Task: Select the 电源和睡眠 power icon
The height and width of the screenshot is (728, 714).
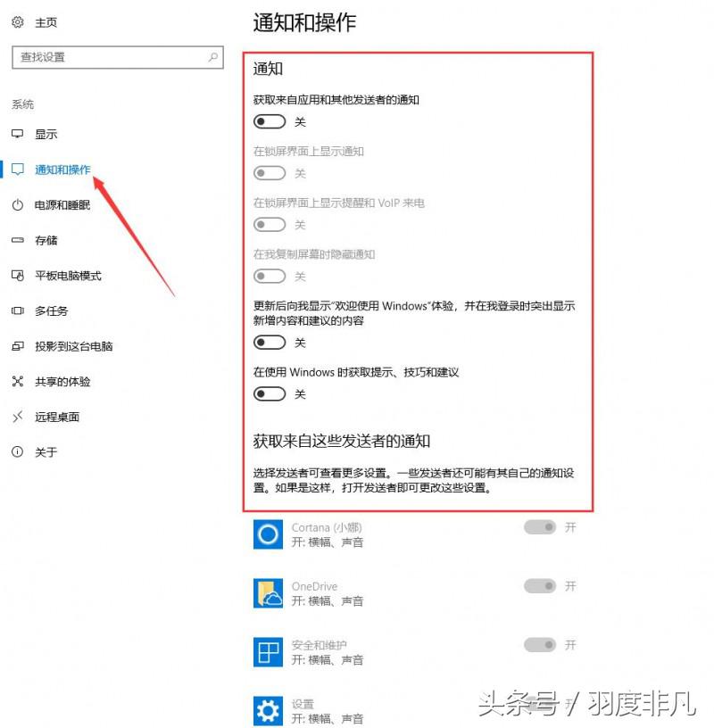Action: 20,204
